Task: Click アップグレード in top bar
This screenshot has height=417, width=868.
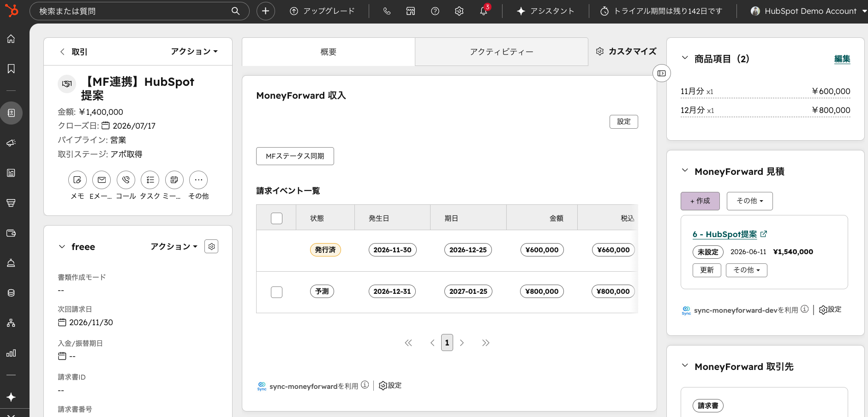Action: point(322,11)
